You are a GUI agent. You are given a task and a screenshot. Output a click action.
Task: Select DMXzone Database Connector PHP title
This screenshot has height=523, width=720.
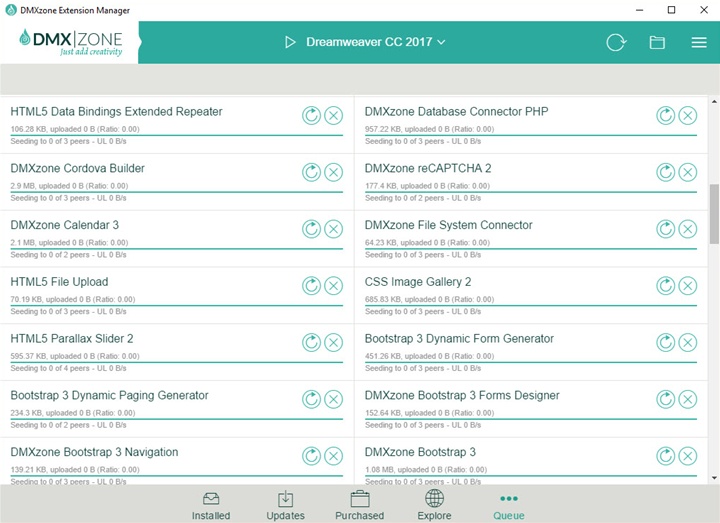pyautogui.click(x=456, y=112)
